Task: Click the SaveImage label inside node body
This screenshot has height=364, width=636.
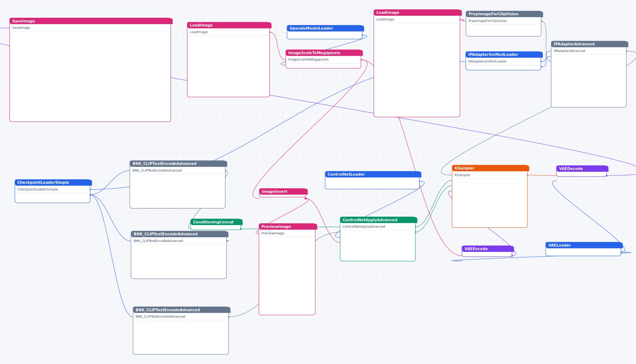Action: 21,28
